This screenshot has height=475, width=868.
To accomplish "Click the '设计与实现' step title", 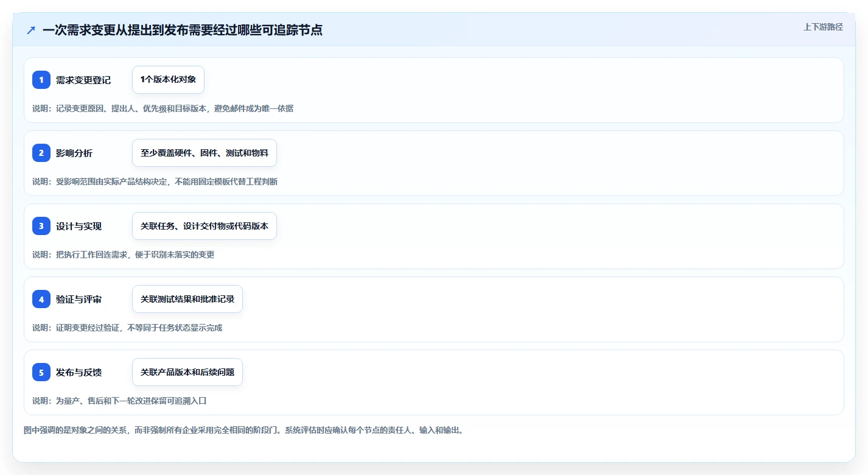I will 79,226.
